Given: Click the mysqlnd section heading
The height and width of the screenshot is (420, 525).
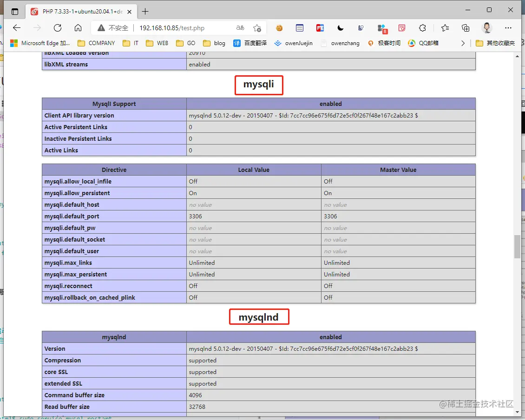Looking at the screenshot, I should 258,317.
